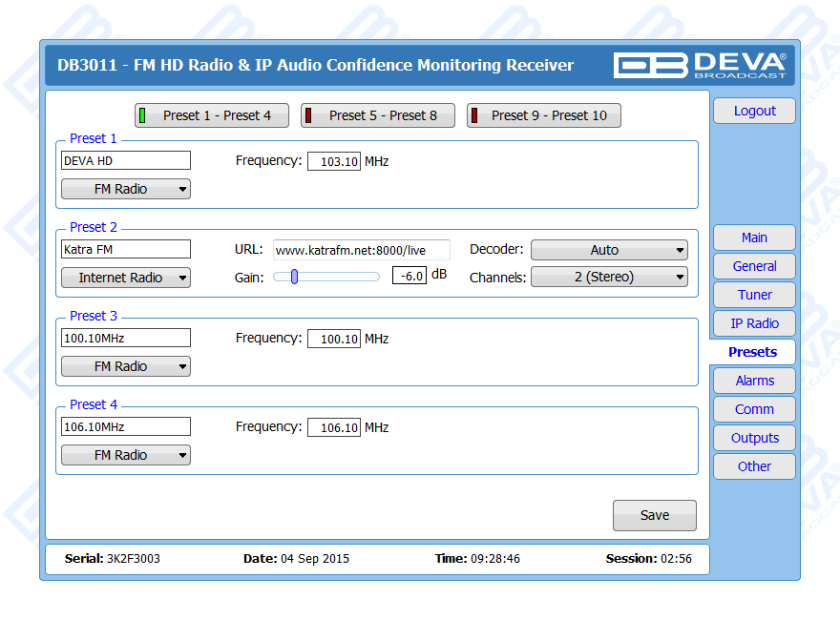Switch to Preset 5 - Preset 8 group
This screenshot has height=620, width=840.
click(378, 115)
